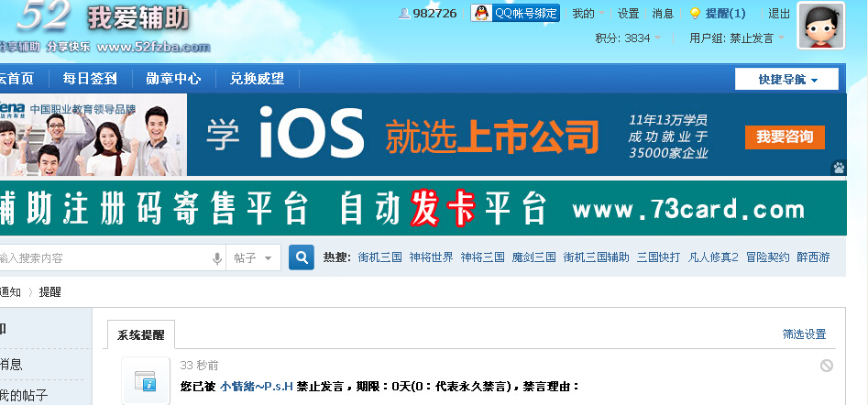Click hot search 三国快打
The image size is (868, 405).
(x=659, y=257)
